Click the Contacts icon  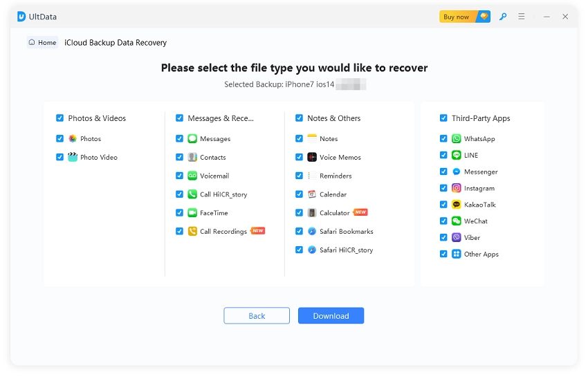pyautogui.click(x=192, y=157)
